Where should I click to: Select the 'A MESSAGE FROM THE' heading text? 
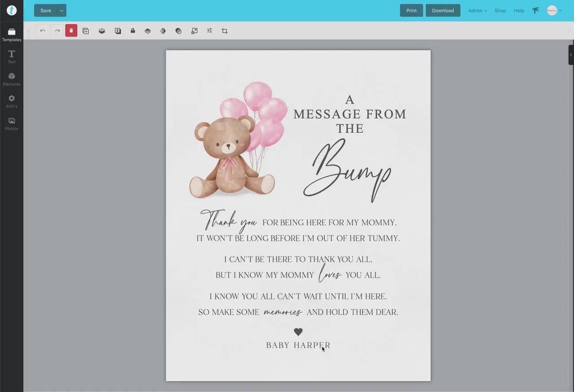point(350,114)
